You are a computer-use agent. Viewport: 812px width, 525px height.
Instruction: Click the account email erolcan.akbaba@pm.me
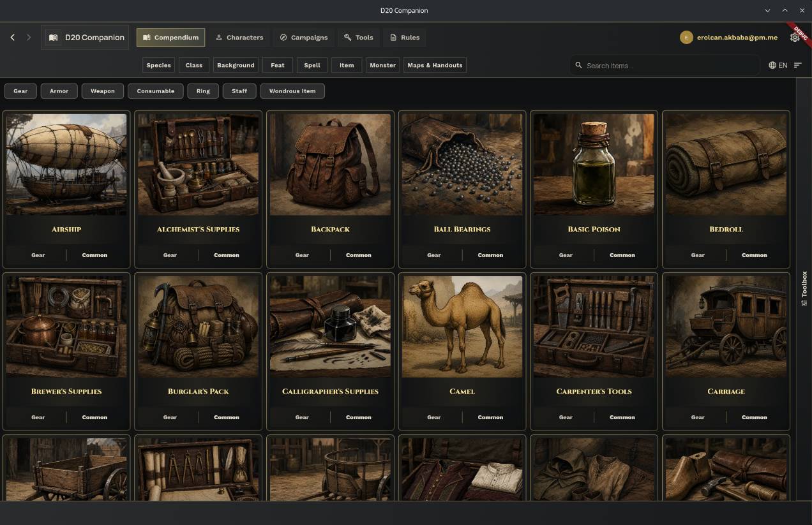[737, 38]
